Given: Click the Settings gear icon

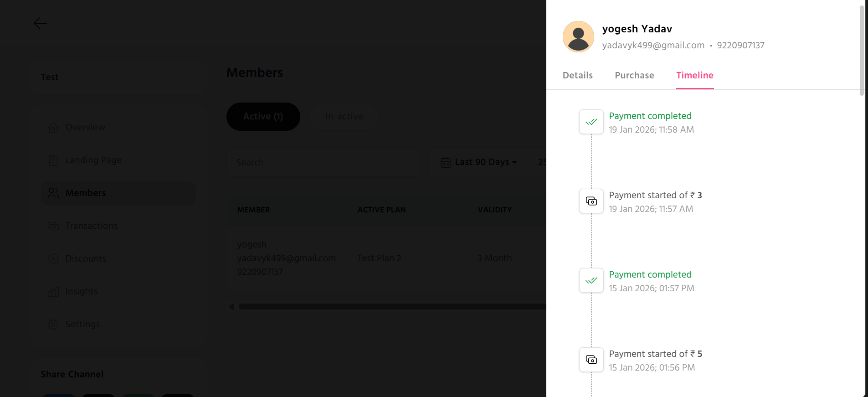Looking at the screenshot, I should click(53, 325).
